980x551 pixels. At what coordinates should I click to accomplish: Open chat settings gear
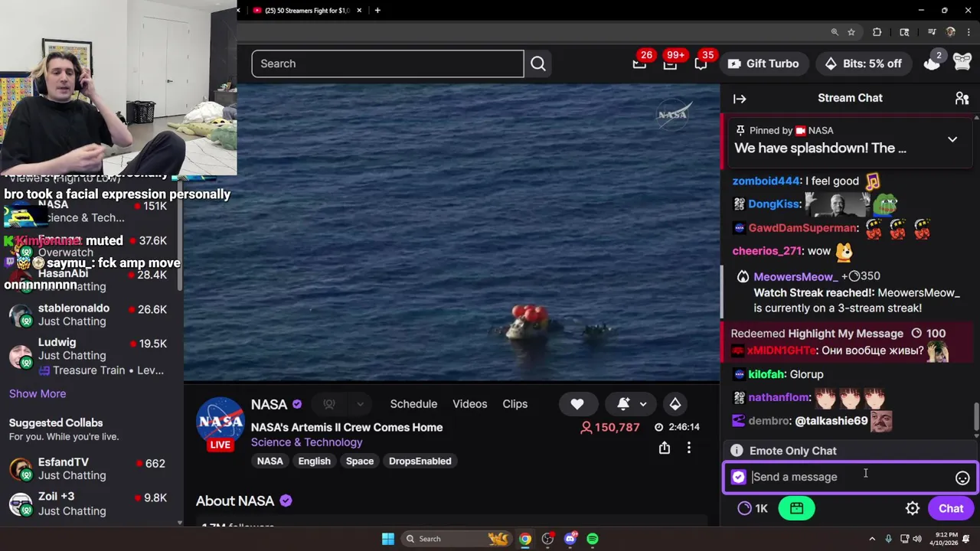click(913, 508)
